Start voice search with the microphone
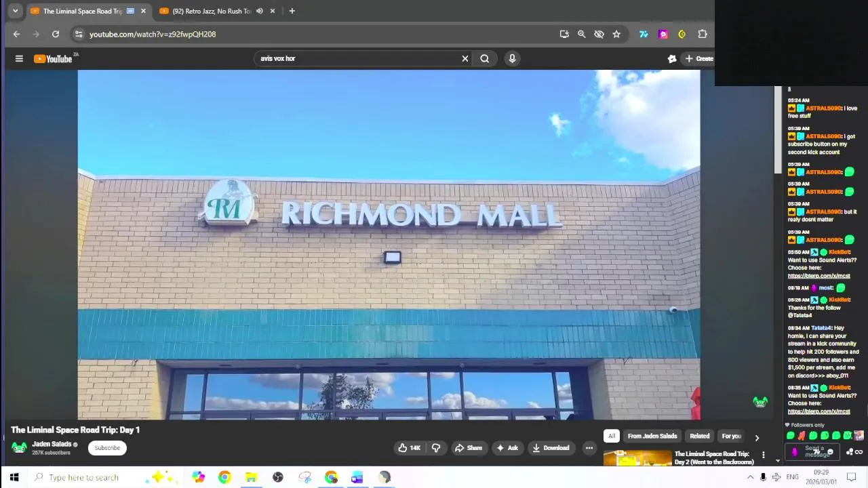 (x=513, y=59)
